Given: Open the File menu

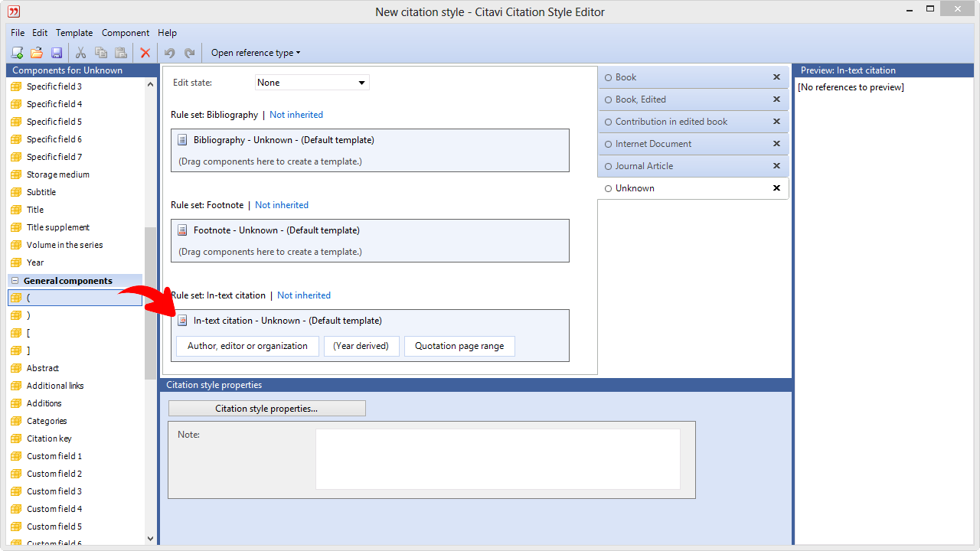Looking at the screenshot, I should (18, 33).
